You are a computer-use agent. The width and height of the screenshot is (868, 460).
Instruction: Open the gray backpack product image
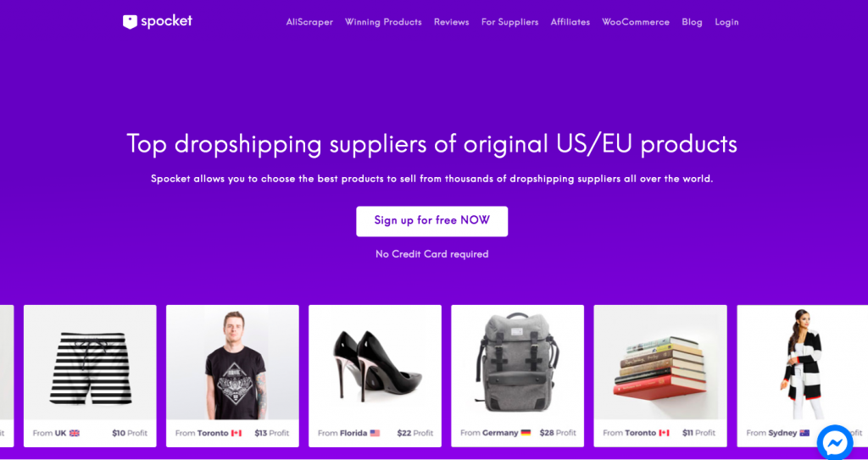point(517,362)
